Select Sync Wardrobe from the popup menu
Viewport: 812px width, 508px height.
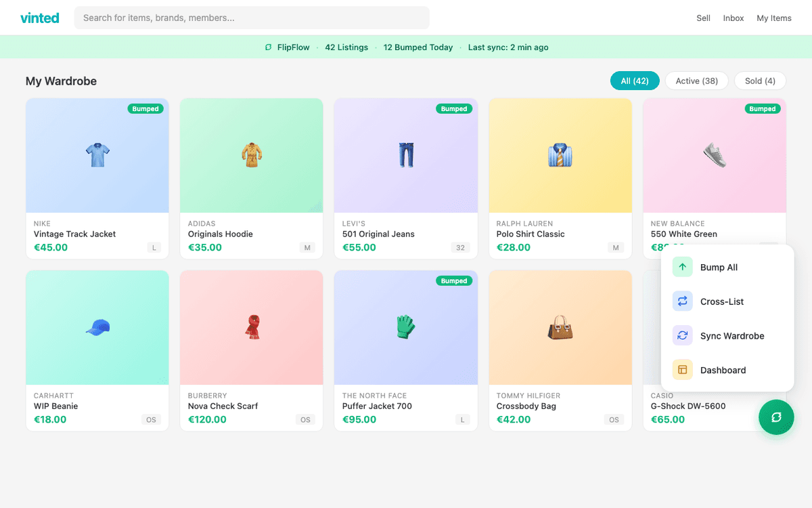coord(731,335)
